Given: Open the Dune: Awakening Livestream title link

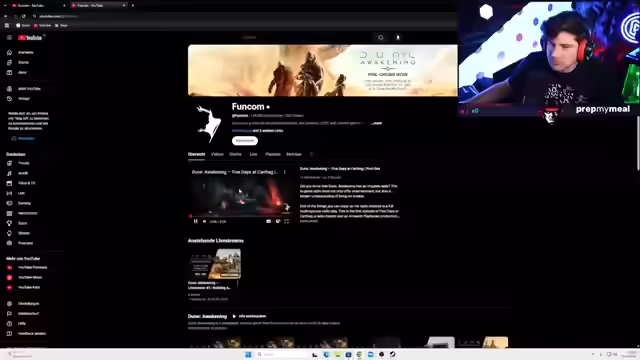Looking at the screenshot, I should click(210, 285).
